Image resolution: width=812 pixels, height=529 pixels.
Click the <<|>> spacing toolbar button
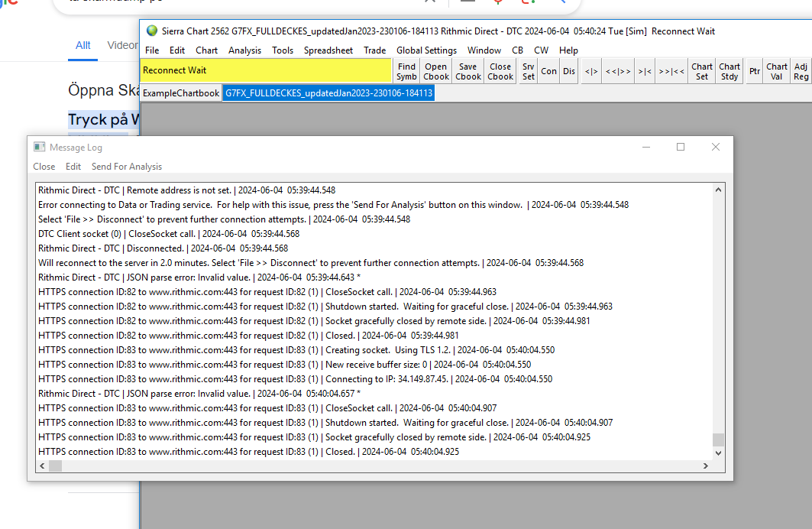[618, 71]
